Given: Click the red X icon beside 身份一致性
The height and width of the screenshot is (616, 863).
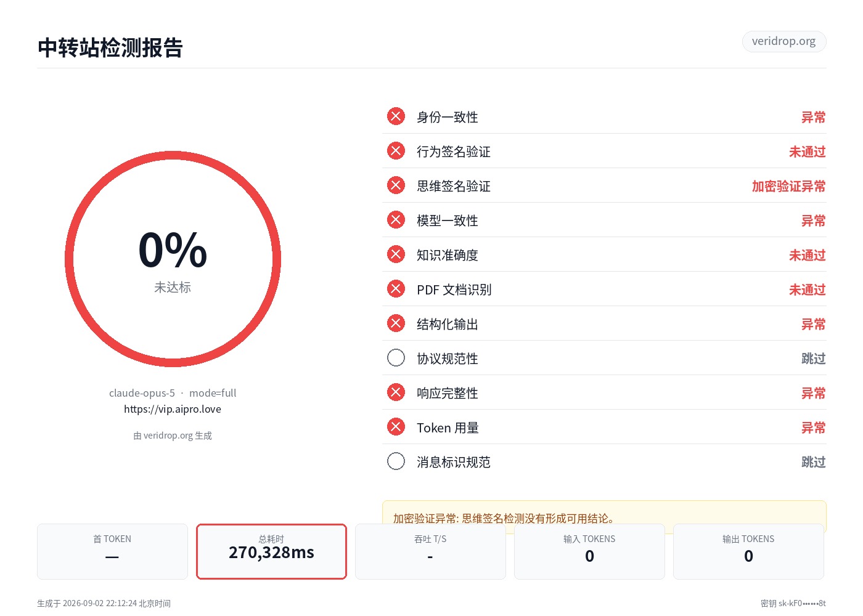Looking at the screenshot, I should (x=396, y=116).
